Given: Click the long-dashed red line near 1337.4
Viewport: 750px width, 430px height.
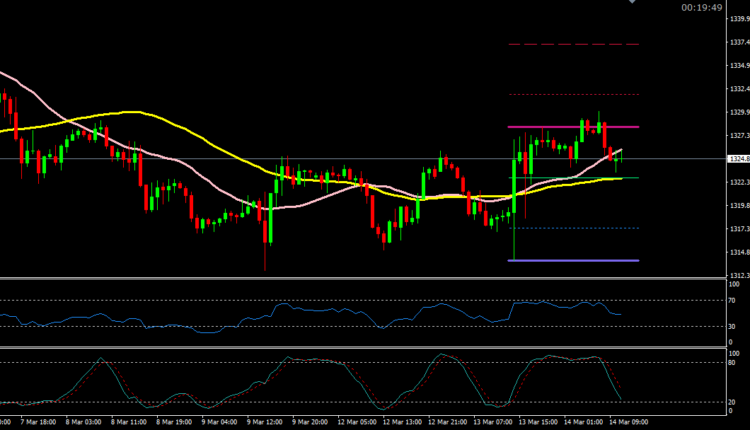Looking at the screenshot, I should (x=572, y=44).
